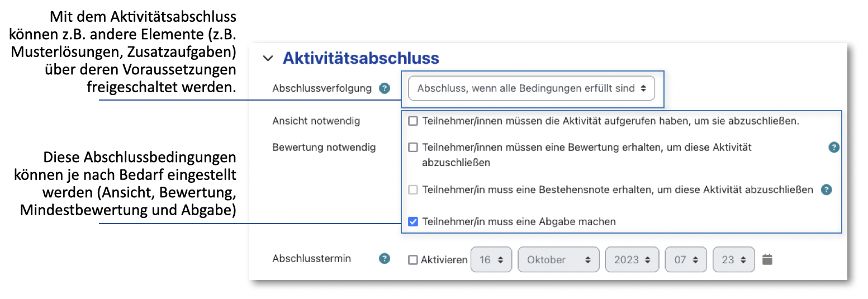
Task: Open the minute dropdown showing 23
Action: coord(733,260)
